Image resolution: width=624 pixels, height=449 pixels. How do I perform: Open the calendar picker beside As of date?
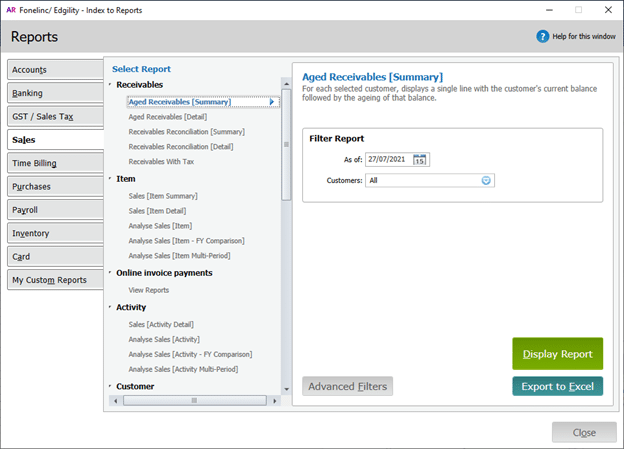pos(420,160)
